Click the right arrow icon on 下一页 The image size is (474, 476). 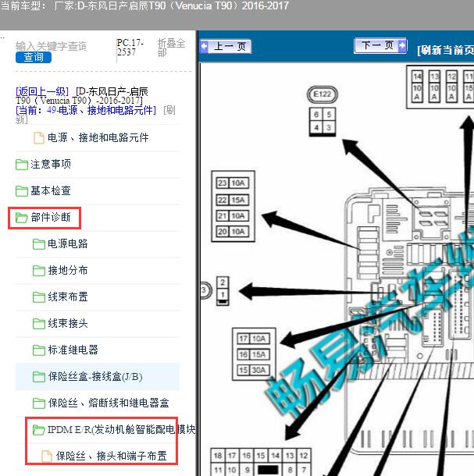(x=402, y=45)
